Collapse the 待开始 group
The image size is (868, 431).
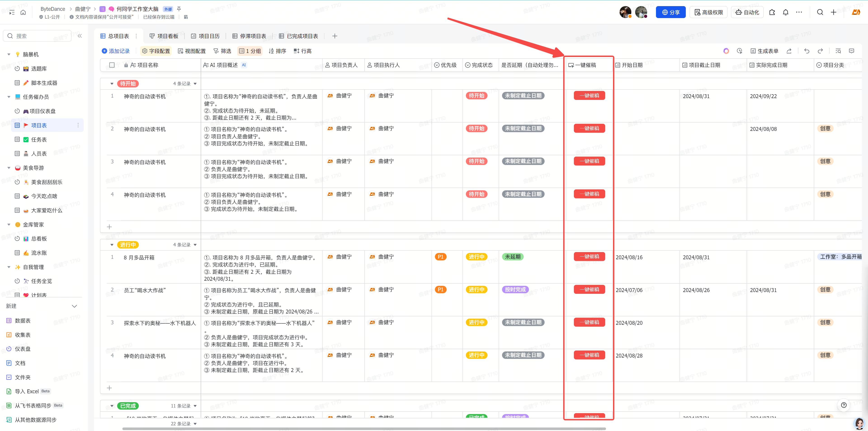(112, 84)
